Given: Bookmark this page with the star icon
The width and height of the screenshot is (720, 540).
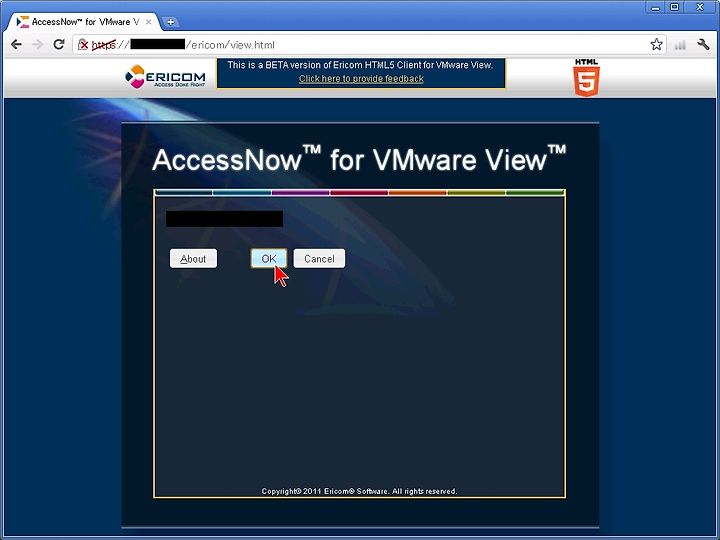Looking at the screenshot, I should (x=656, y=45).
